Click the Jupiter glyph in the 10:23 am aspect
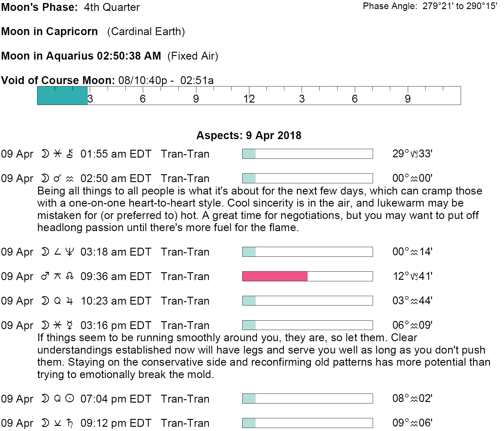The image size is (504, 431). coord(70,301)
